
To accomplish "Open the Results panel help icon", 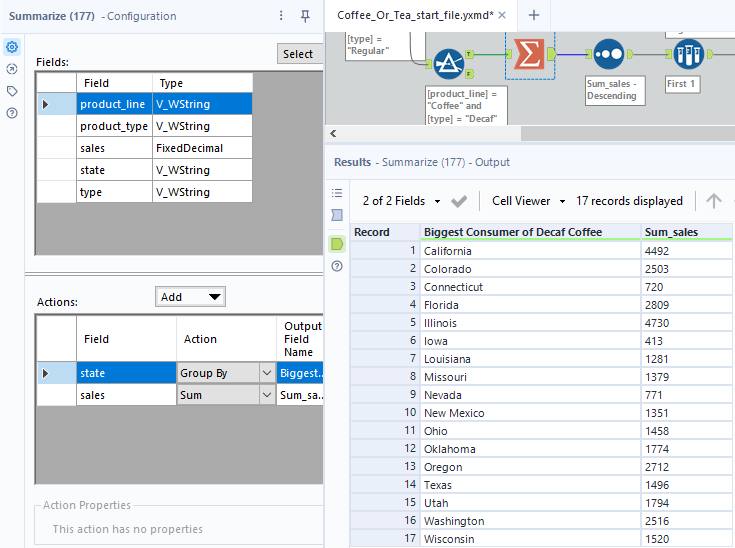I will pos(337,266).
